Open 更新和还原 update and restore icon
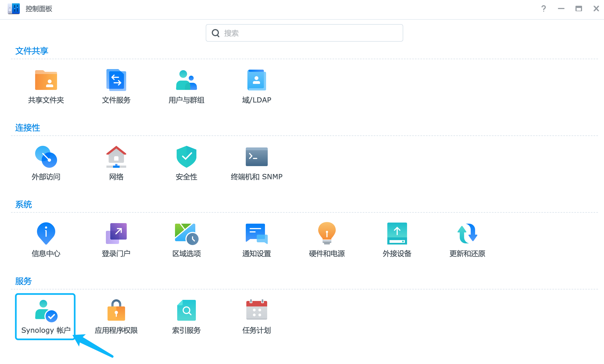Viewport: 604px width, 364px height. tap(467, 234)
